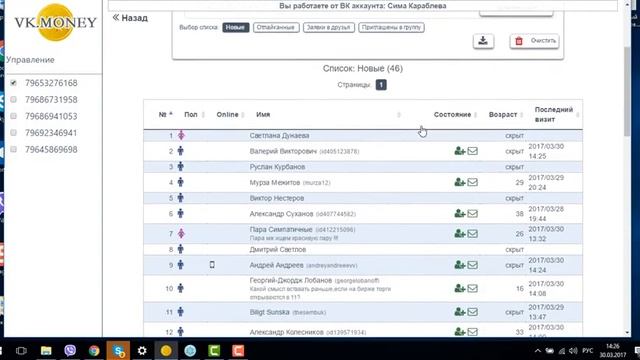
Task: Click Task View button on taskbar
Action: click(21, 350)
